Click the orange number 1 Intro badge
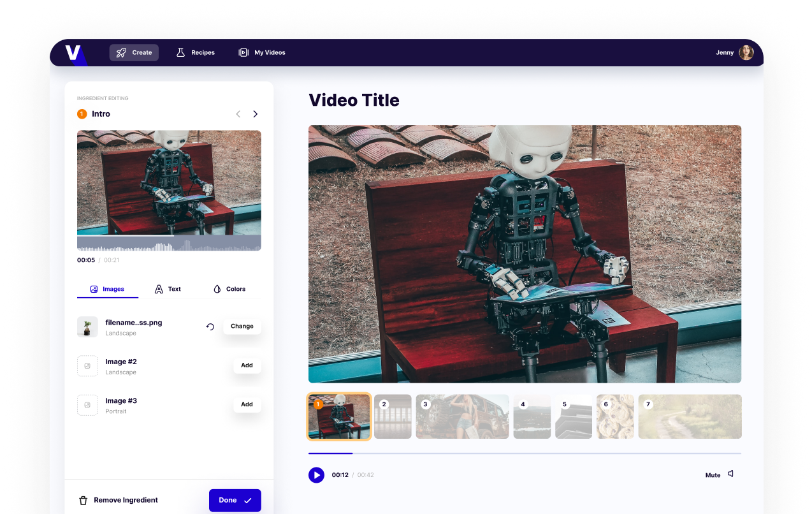This screenshot has height=514, width=812. (82, 114)
